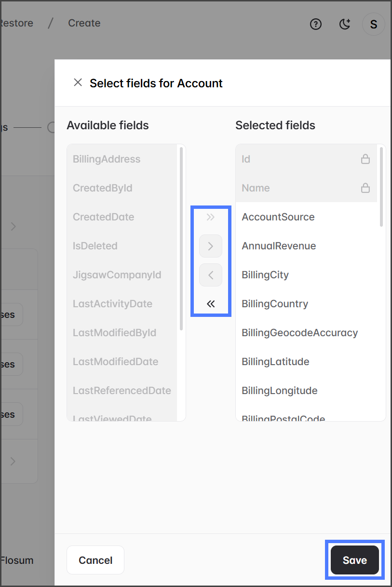Select BillingLatitude in Selected fields
Viewport: 392px width, 587px height.
tap(275, 362)
